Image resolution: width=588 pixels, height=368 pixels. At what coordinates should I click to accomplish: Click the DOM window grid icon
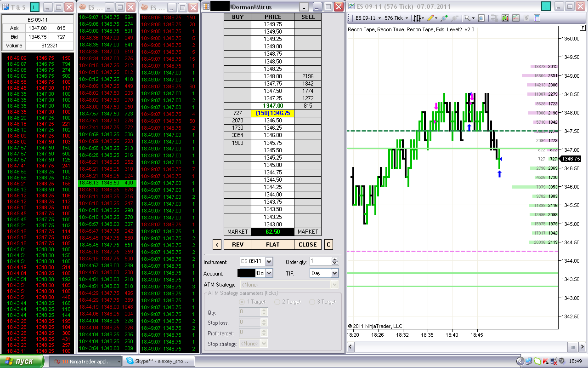206,6
